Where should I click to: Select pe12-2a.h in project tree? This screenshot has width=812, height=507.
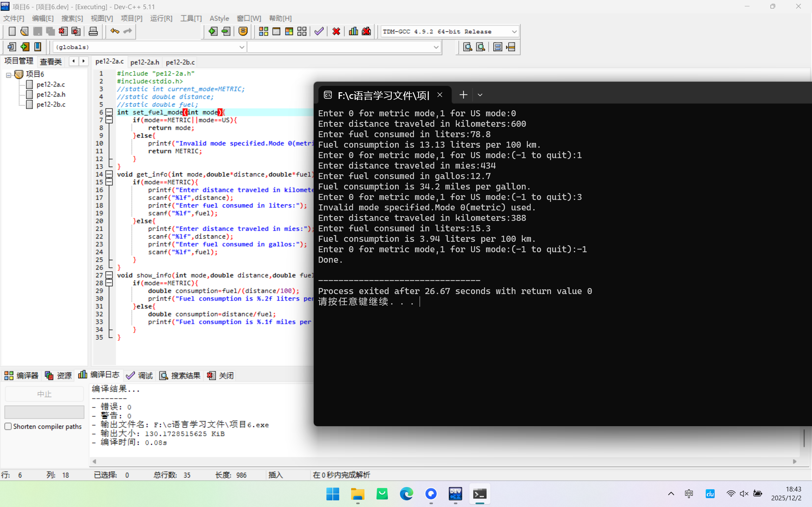pyautogui.click(x=51, y=94)
